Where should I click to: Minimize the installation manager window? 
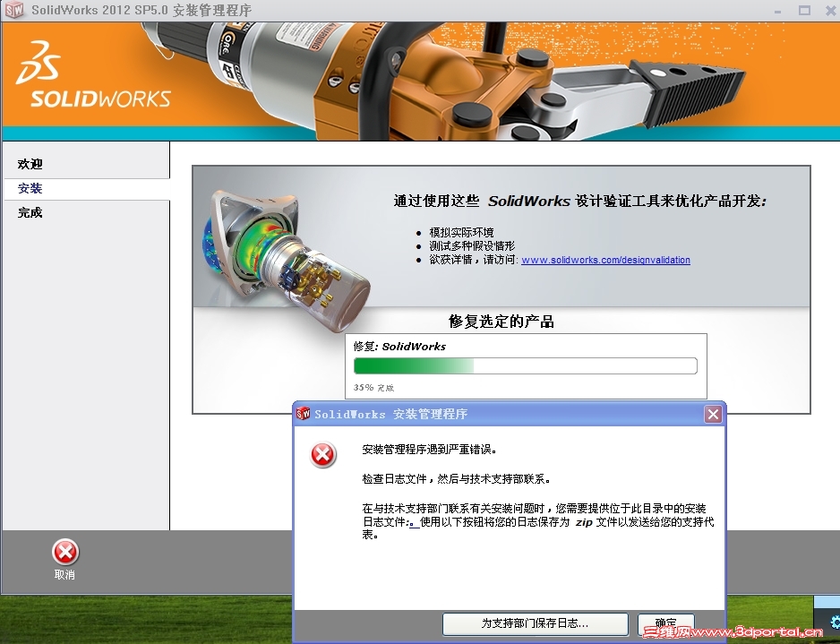coord(778,11)
